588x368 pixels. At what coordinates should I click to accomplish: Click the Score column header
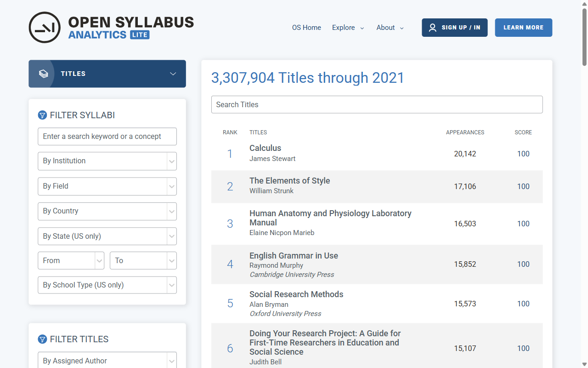point(523,132)
